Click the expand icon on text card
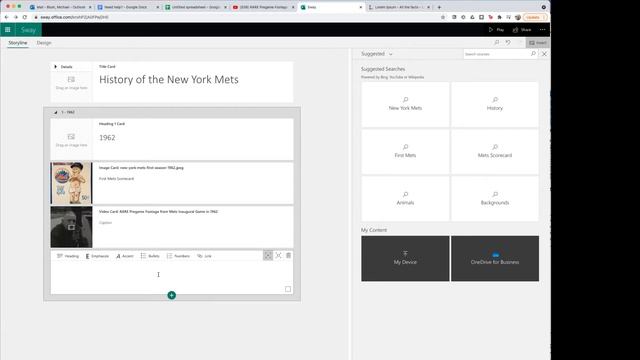This screenshot has height=360, width=640. 278,256
